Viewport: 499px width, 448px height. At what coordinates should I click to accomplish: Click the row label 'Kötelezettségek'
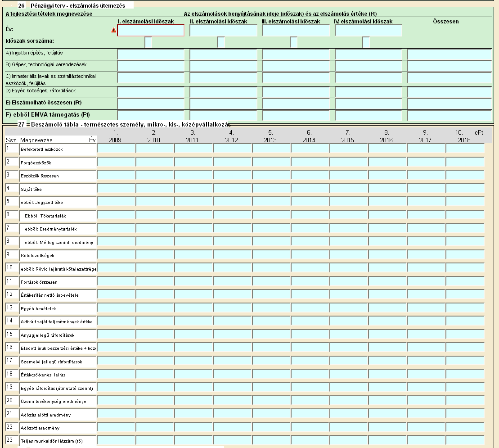(x=37, y=255)
